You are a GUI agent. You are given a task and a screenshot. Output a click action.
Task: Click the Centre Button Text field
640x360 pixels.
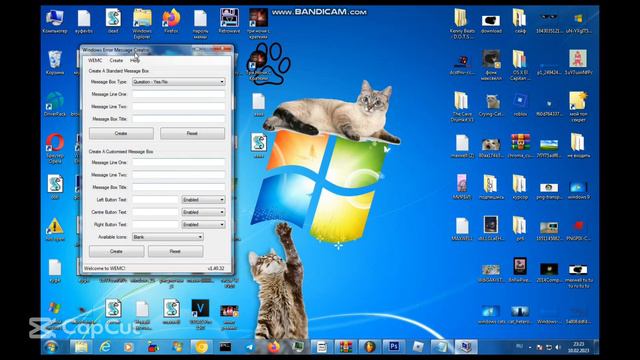tap(155, 212)
